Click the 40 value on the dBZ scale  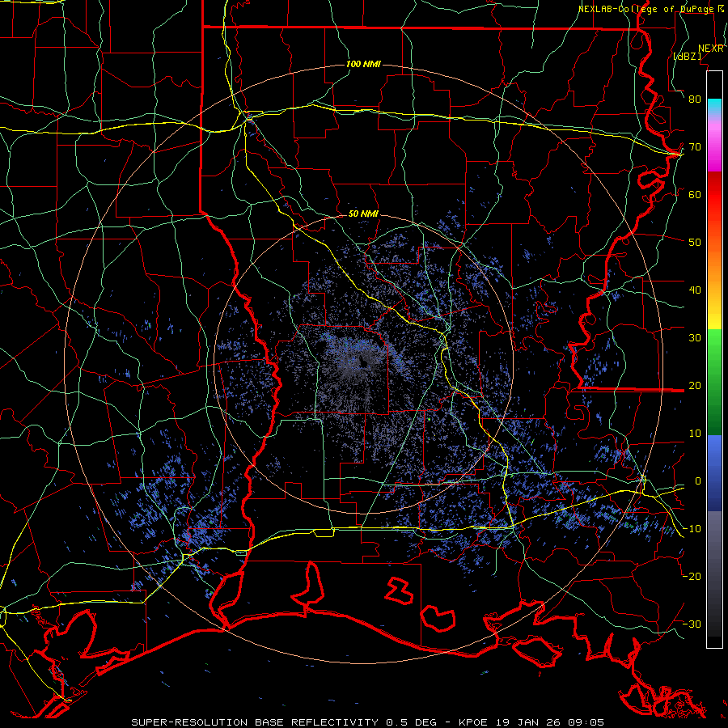(x=695, y=290)
